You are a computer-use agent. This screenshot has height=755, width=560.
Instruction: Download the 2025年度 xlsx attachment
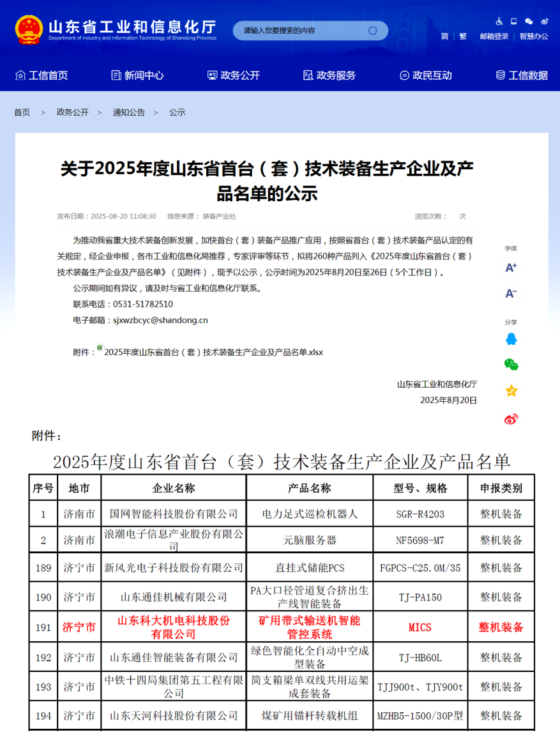pyautogui.click(x=213, y=352)
